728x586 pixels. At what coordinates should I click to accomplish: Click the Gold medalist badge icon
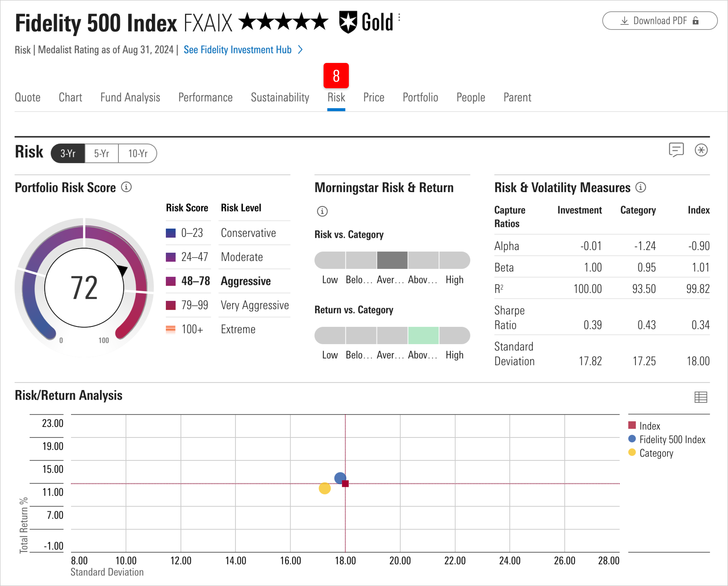click(348, 22)
